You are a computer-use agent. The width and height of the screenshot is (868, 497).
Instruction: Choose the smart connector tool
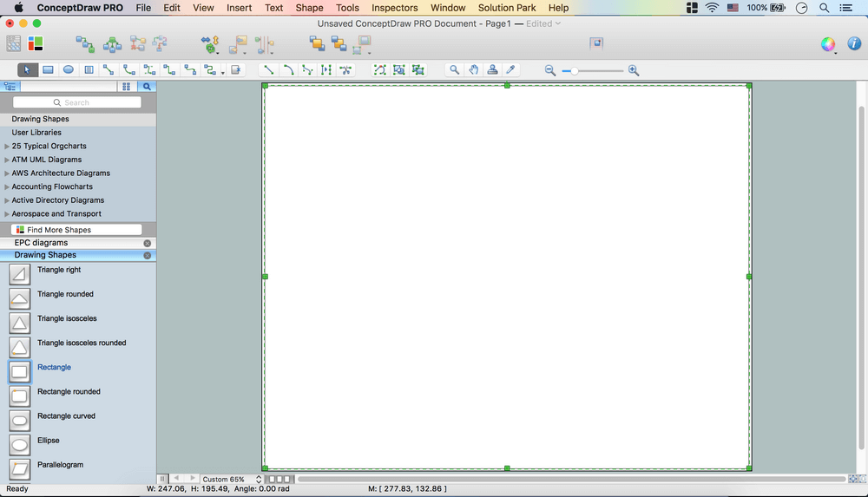pos(169,69)
